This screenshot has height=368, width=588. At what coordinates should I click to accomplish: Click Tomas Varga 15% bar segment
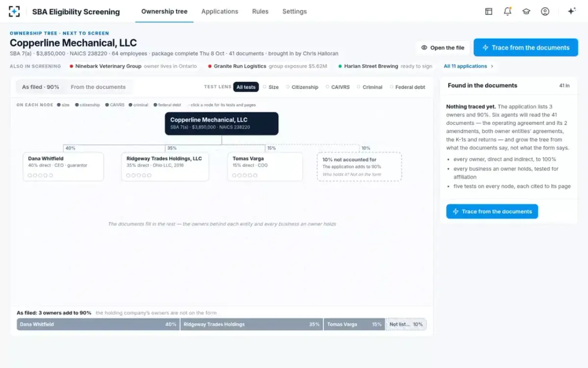[x=354, y=324]
